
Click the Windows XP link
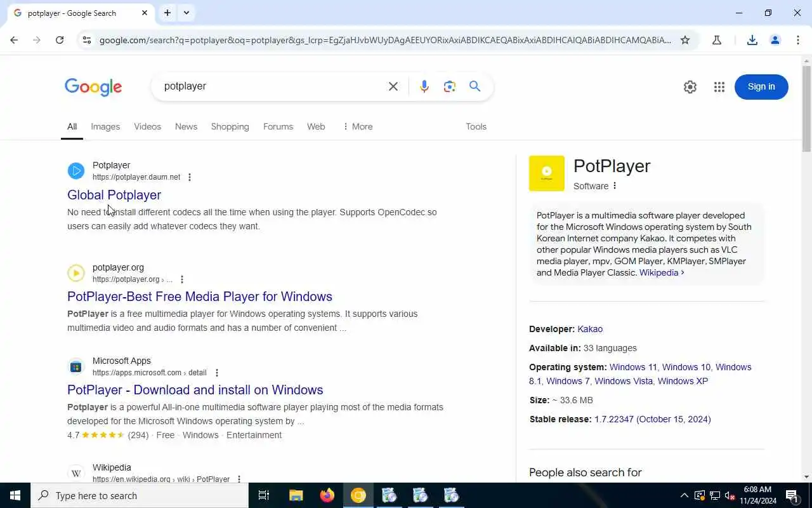tap(683, 381)
